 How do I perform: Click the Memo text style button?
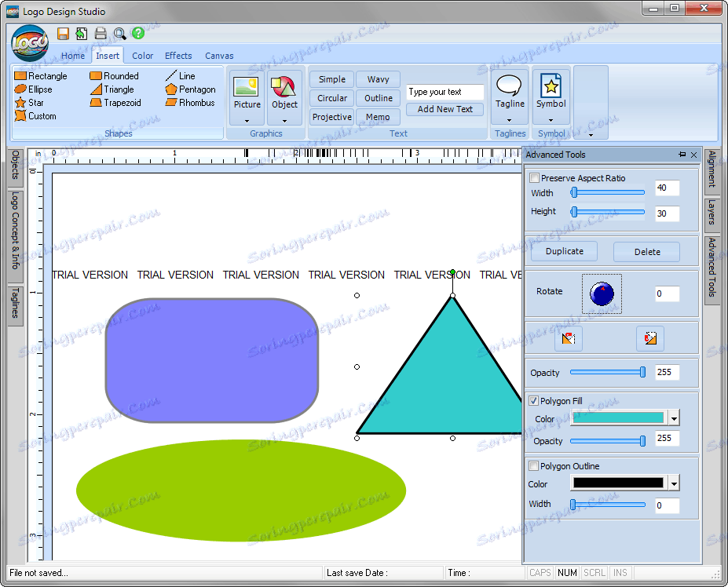[x=378, y=117]
